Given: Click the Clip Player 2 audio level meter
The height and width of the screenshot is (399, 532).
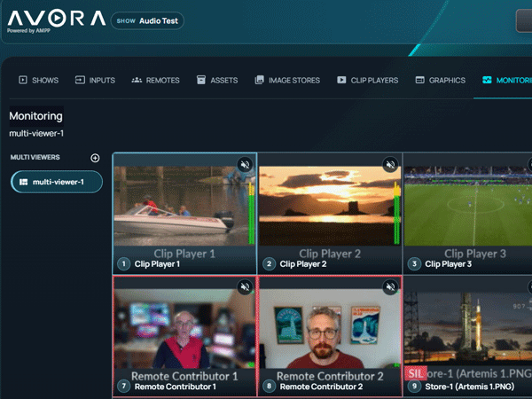Looking at the screenshot, I should (396, 213).
